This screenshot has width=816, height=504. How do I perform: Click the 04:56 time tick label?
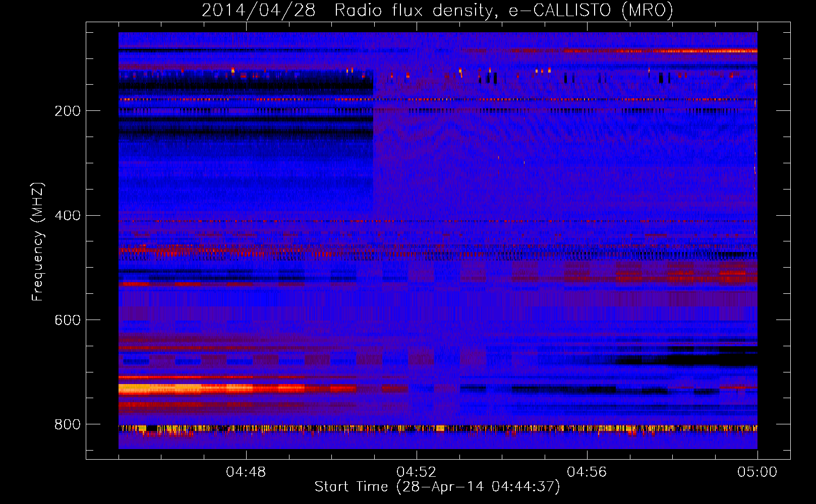click(587, 472)
